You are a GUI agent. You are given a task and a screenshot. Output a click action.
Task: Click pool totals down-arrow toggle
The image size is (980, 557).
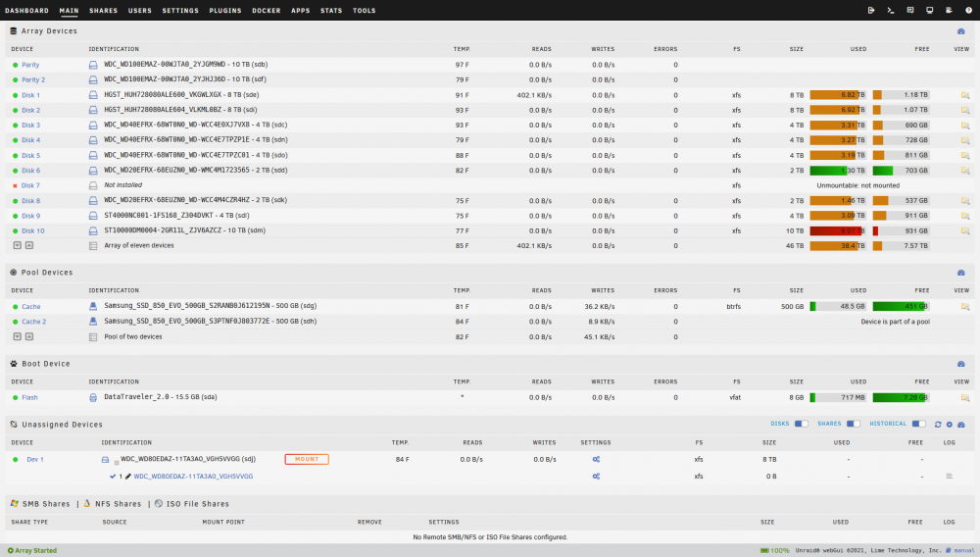(18, 337)
